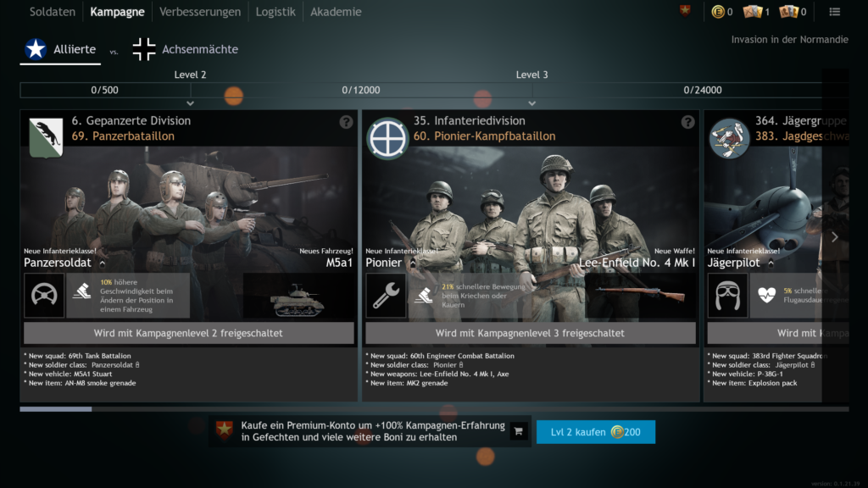This screenshot has width=868, height=488.
Task: Select the Panzersoldat steering wheel class icon
Action: 44,296
